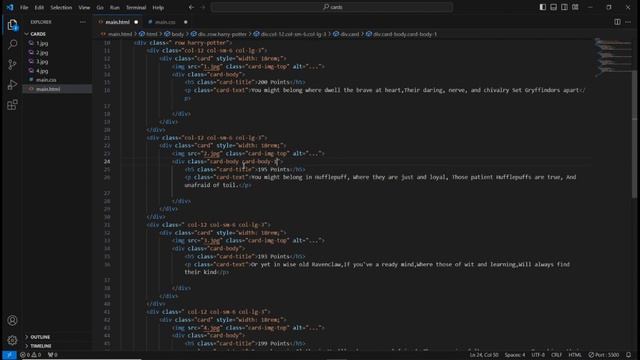Click div.card-body.card-body-1 breadcrumb
The image size is (640, 360).
(x=404, y=34)
